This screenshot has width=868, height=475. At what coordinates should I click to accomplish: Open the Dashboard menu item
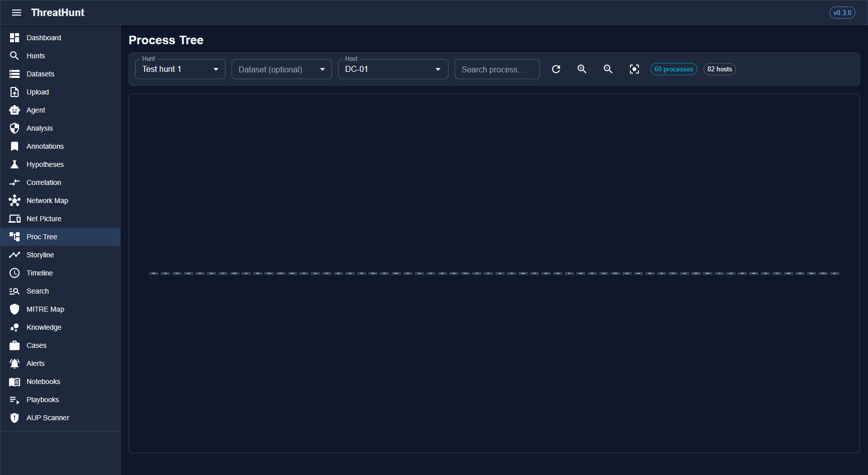(x=44, y=38)
